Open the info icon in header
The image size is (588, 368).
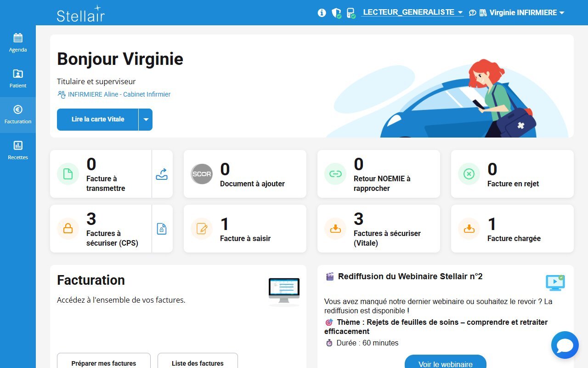tap(322, 13)
